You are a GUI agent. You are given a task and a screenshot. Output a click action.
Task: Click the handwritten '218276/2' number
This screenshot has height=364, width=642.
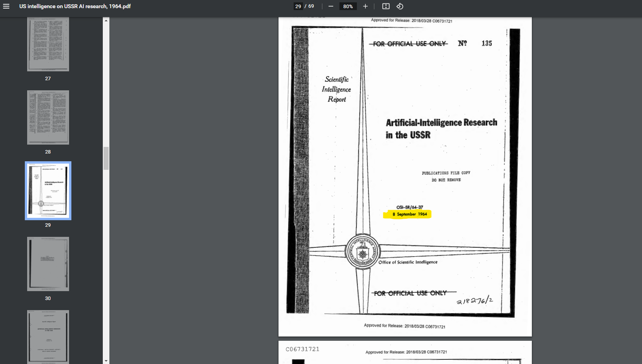pyautogui.click(x=475, y=300)
